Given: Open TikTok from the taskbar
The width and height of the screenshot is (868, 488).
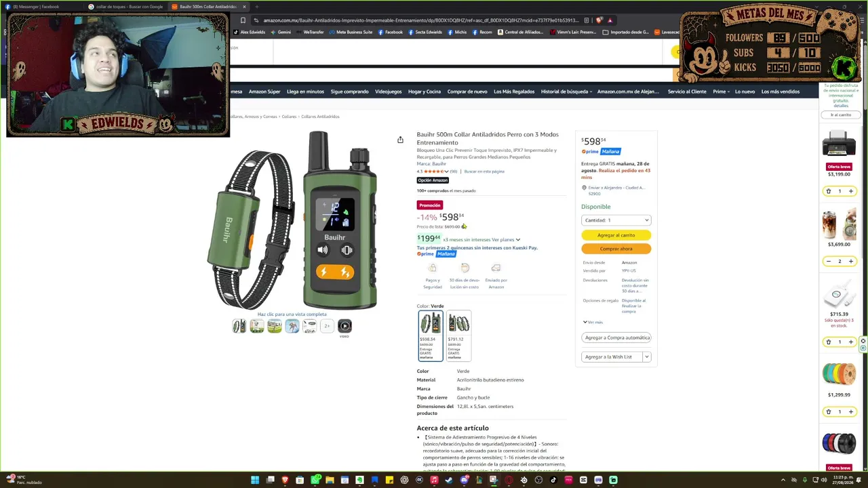Looking at the screenshot, I should tap(553, 480).
